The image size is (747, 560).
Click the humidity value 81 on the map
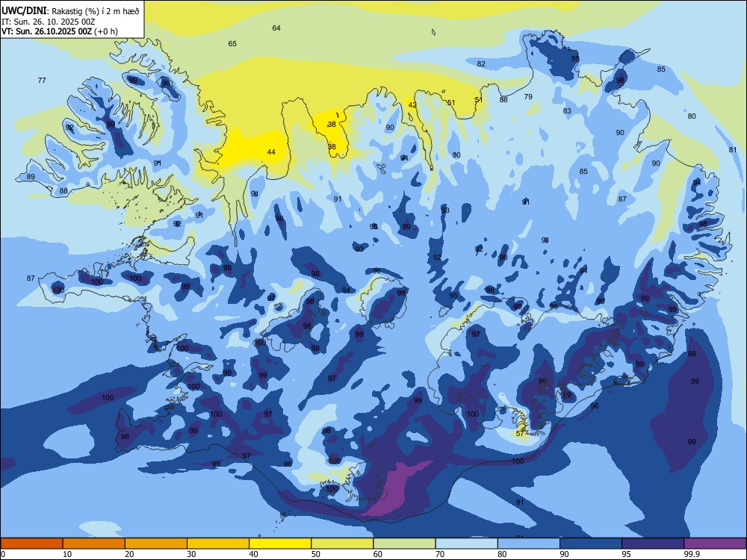tap(733, 149)
